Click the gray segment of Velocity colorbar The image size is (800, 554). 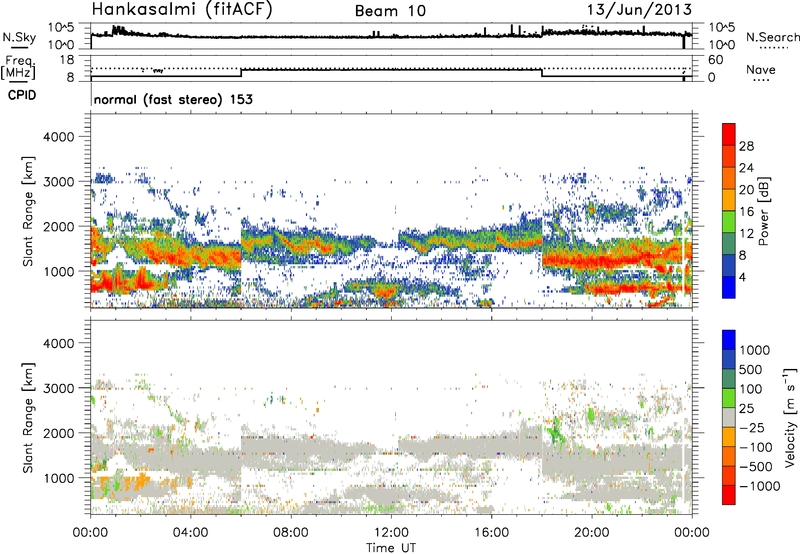729,417
